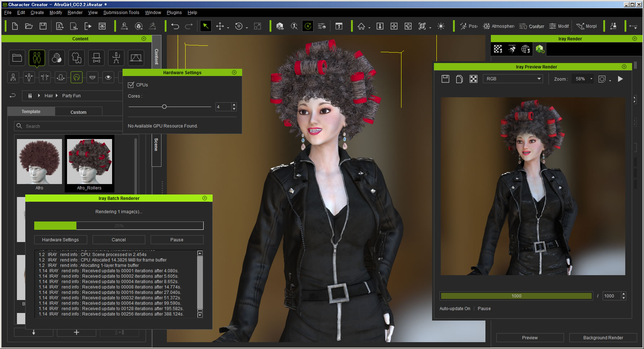The height and width of the screenshot is (349, 644).
Task: Expand the Home view dropdown arrow
Action: click(x=369, y=28)
